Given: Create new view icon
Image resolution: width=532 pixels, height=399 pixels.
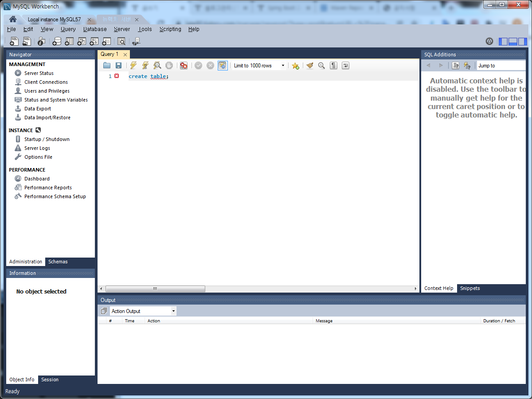Looking at the screenshot, I should pyautogui.click(x=82, y=41).
